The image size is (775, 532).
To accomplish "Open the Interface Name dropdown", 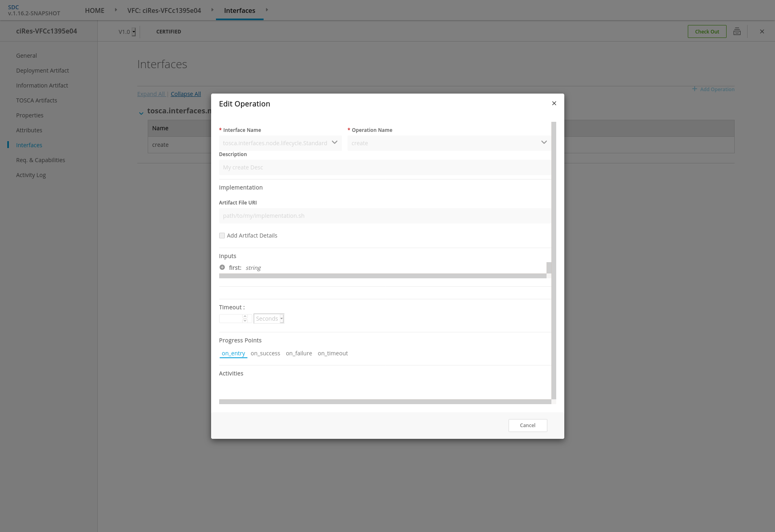I will [x=334, y=142].
